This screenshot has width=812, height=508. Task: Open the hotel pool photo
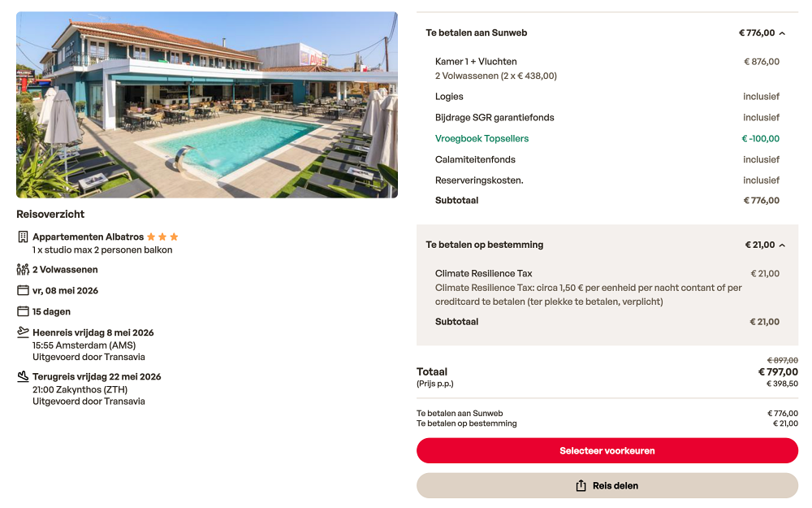coord(207,105)
